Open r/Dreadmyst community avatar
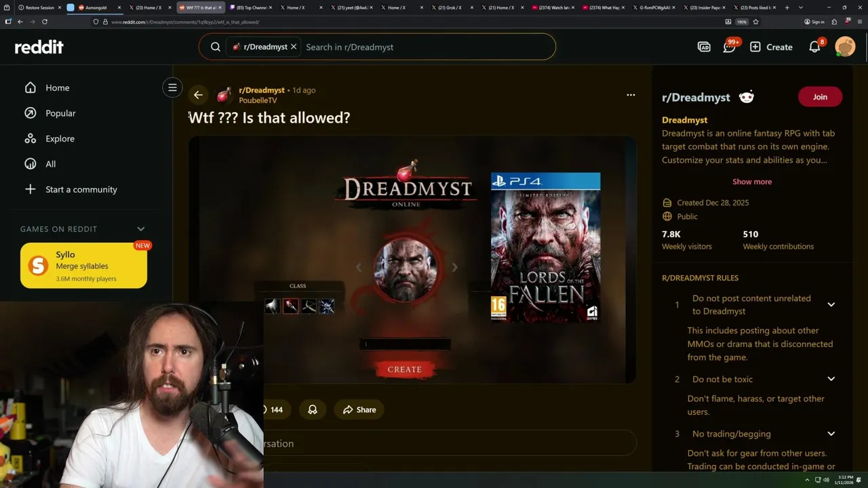This screenshot has height=488, width=868. (x=224, y=94)
